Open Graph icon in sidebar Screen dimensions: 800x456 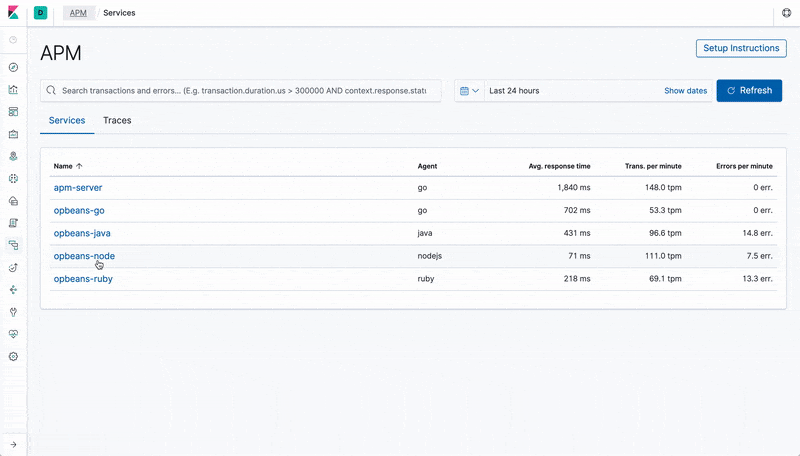(13, 290)
